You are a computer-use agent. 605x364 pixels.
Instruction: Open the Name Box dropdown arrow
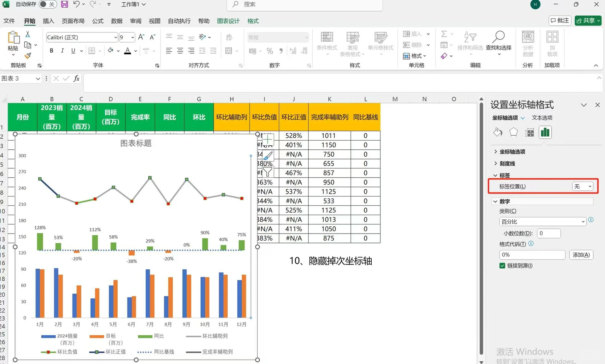tap(38, 79)
